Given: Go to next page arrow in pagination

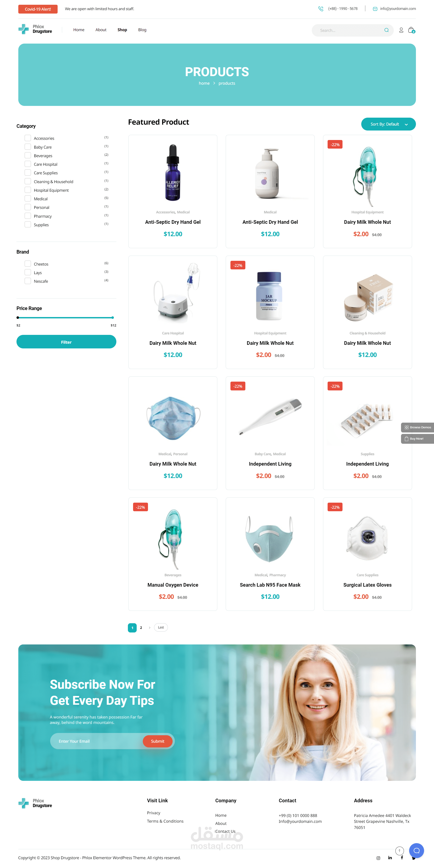Looking at the screenshot, I should tap(149, 628).
